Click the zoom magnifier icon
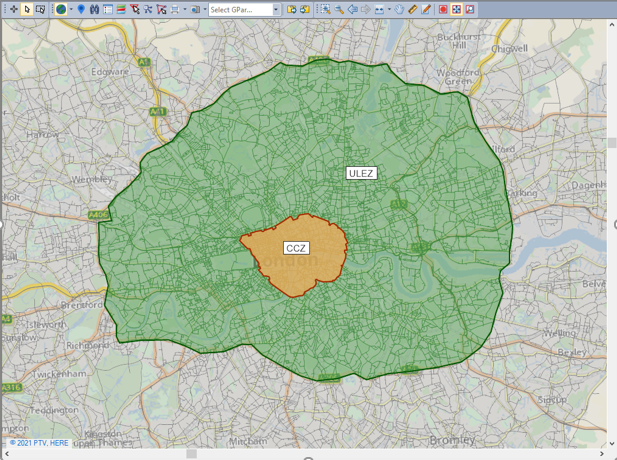 point(339,9)
